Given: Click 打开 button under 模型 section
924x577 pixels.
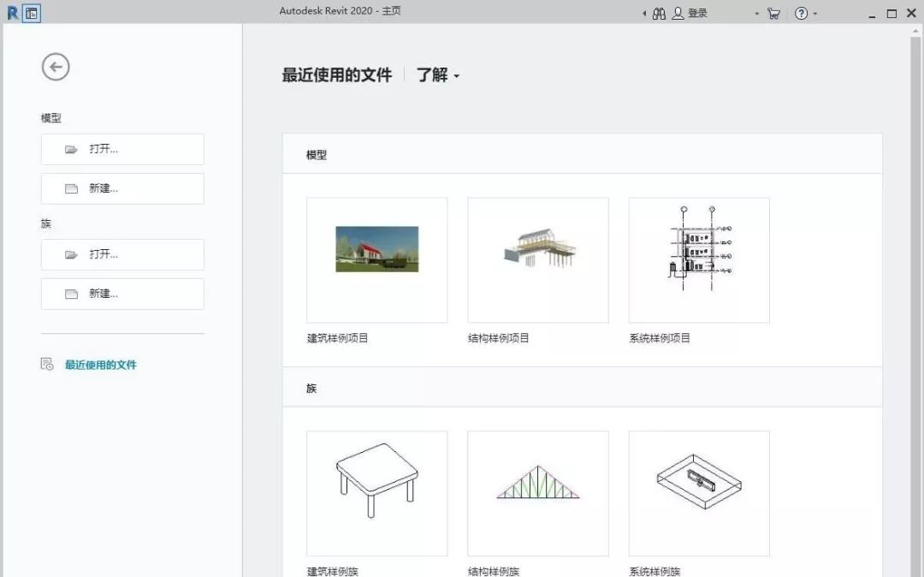Looking at the screenshot, I should point(121,149).
